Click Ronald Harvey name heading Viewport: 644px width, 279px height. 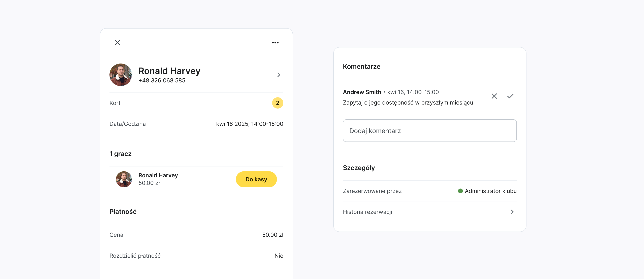pyautogui.click(x=169, y=71)
